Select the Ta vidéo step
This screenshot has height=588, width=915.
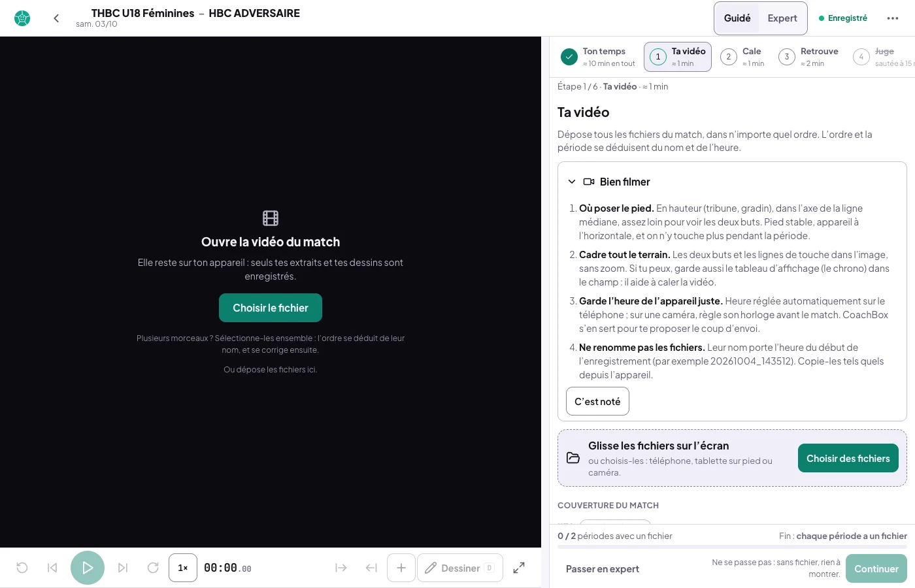click(678, 57)
